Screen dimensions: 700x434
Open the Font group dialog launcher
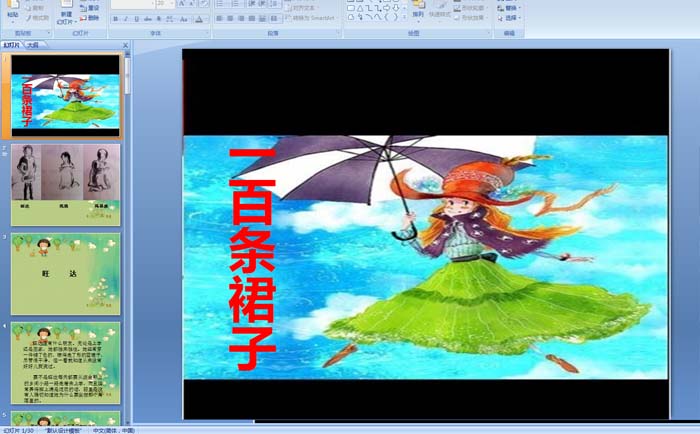point(207,33)
